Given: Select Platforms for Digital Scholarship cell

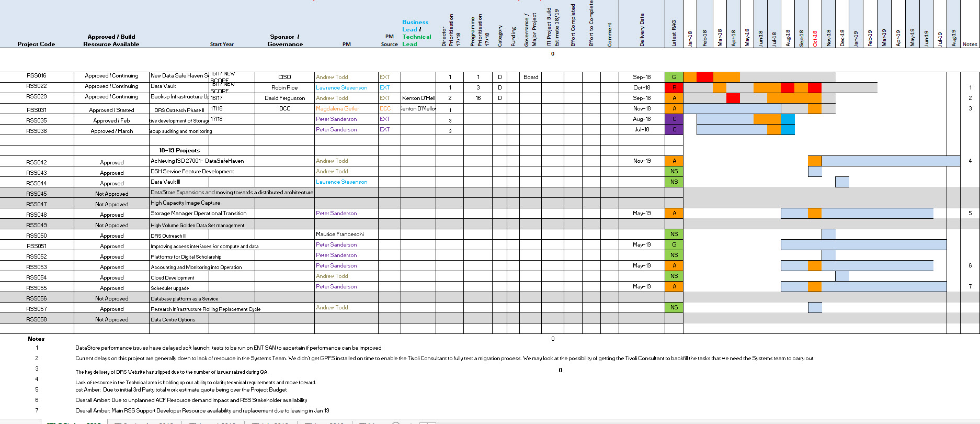Looking at the screenshot, I should click(x=186, y=256).
